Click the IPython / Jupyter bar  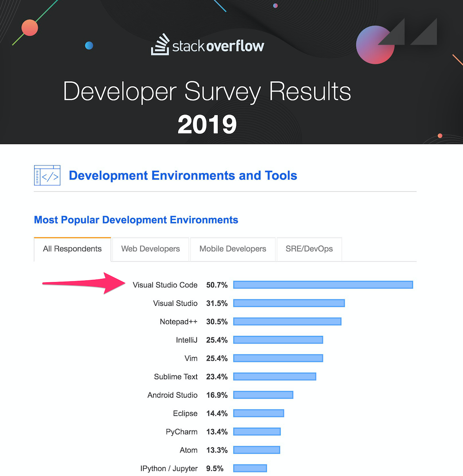pyautogui.click(x=250, y=469)
